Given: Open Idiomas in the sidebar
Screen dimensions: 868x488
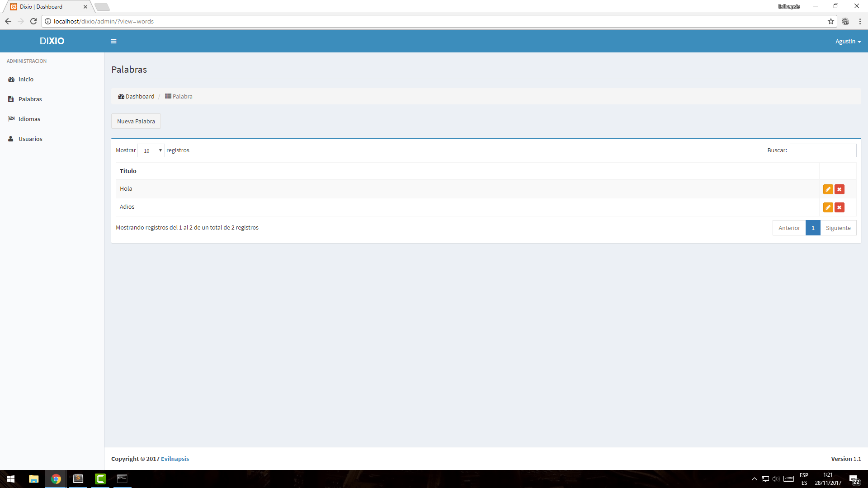Looking at the screenshot, I should pyautogui.click(x=29, y=119).
